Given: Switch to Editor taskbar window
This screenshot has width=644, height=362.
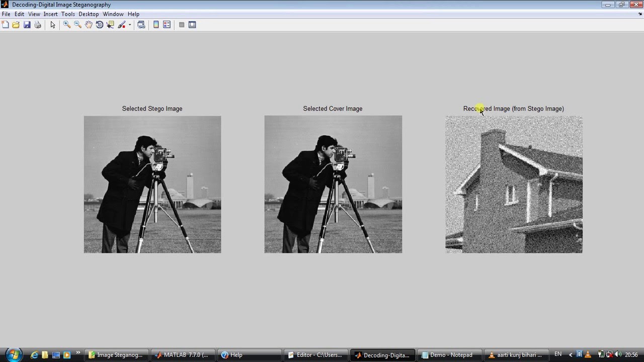Looking at the screenshot, I should coord(316,355).
